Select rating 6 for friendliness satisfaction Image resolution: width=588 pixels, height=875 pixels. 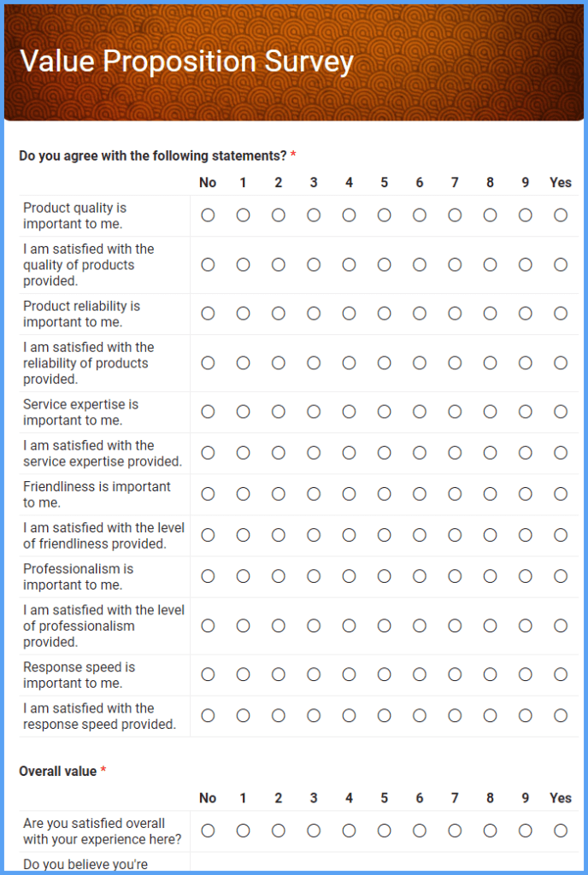[x=419, y=535]
